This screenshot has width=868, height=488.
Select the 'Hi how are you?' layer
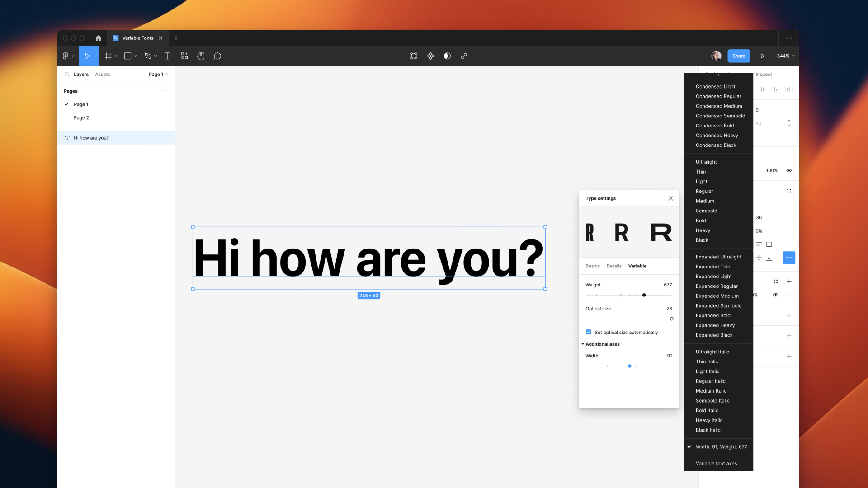(x=91, y=138)
